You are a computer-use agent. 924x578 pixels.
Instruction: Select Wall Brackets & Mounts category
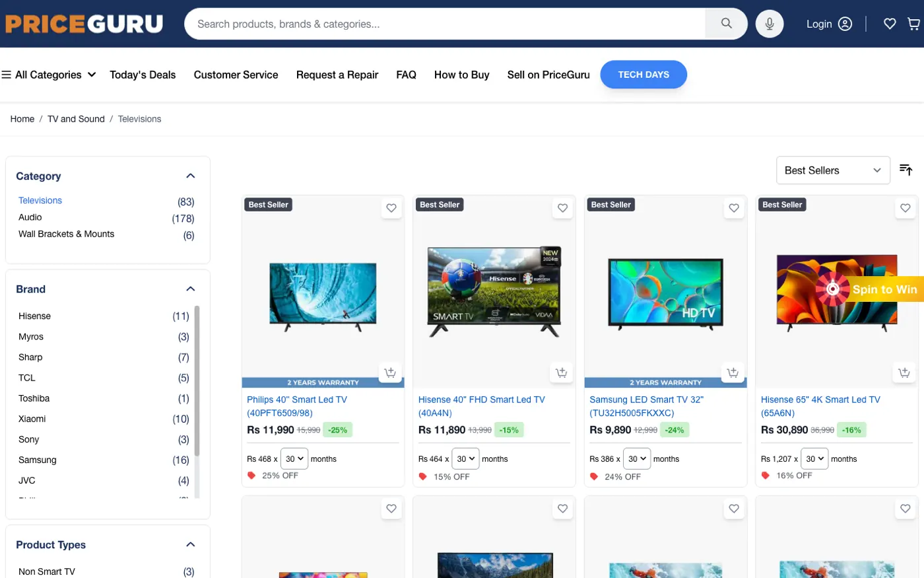click(66, 234)
